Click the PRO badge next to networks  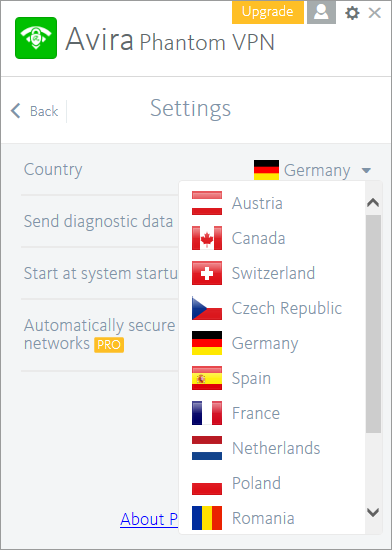(109, 345)
